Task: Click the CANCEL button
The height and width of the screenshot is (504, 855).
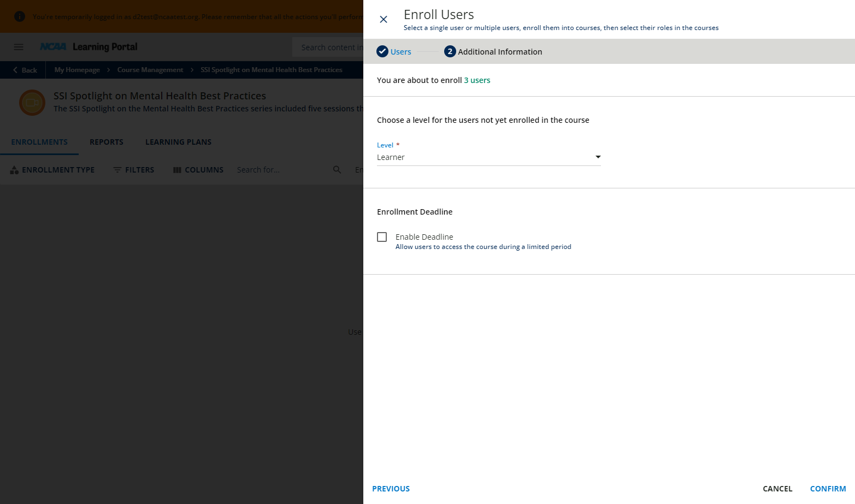Action: 777,489
